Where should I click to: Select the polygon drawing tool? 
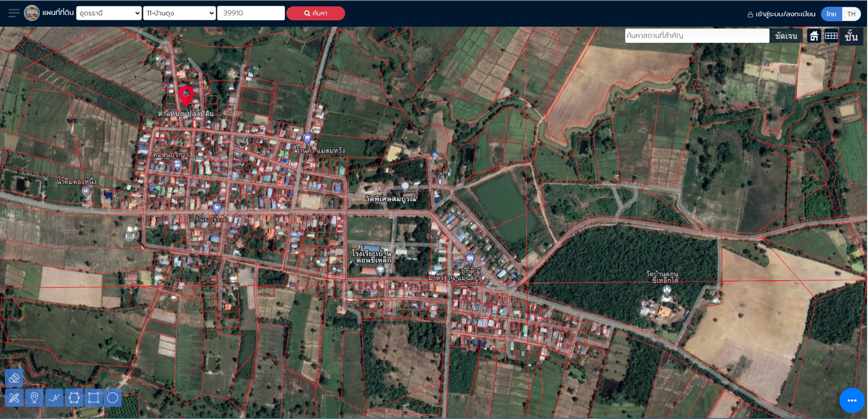pos(74,398)
